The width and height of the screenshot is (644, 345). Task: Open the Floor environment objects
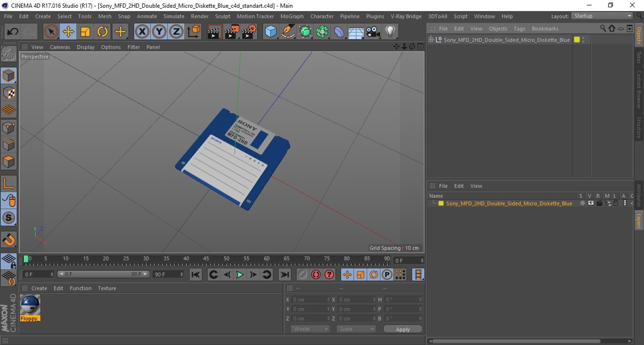point(356,32)
